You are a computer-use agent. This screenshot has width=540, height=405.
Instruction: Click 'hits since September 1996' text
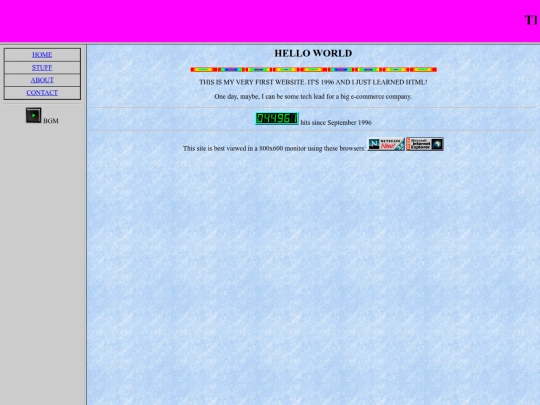coord(336,123)
